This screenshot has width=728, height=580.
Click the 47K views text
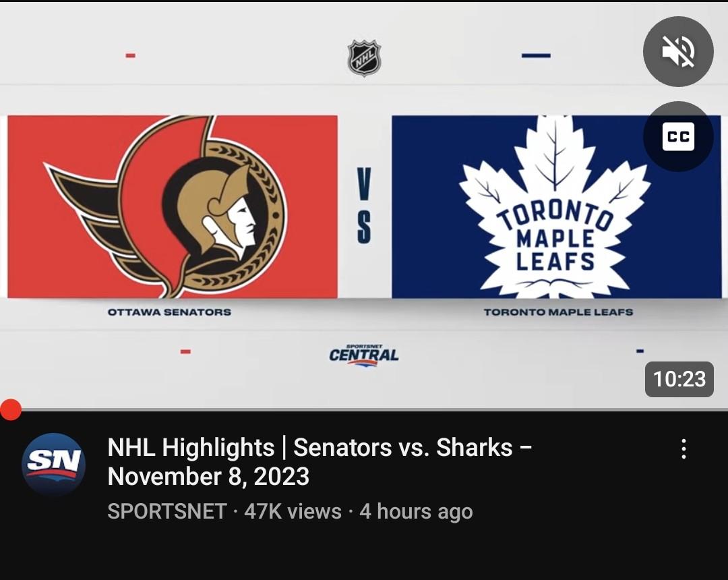point(293,511)
